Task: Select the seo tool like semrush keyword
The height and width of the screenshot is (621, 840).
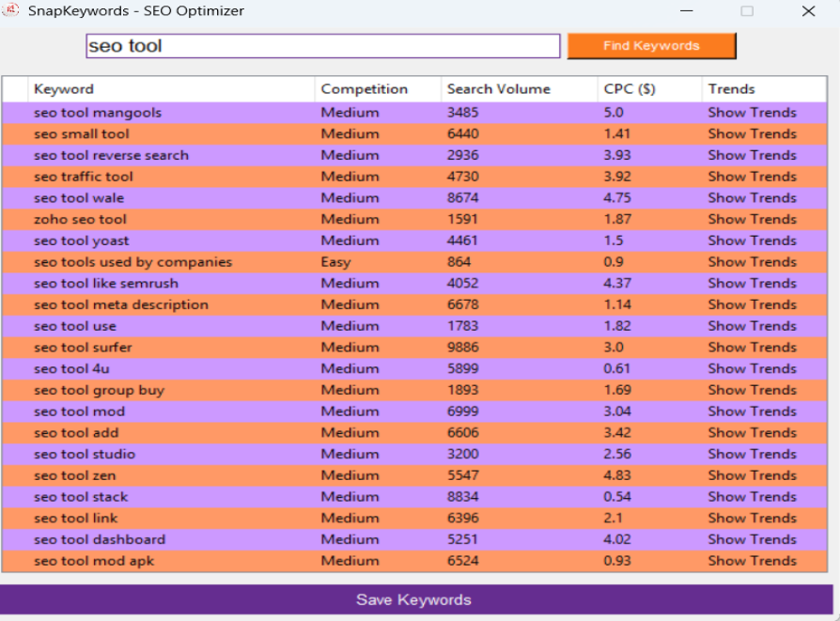Action: [x=105, y=284]
